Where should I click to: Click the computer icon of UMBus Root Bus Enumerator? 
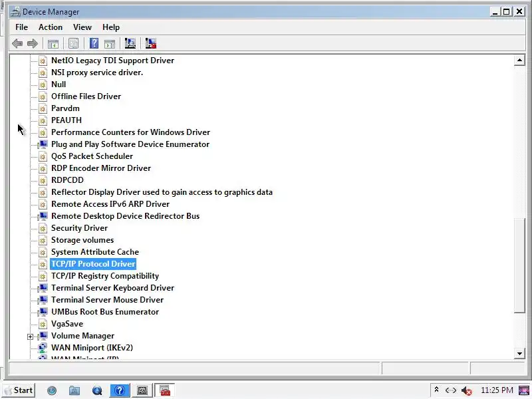[x=43, y=312]
